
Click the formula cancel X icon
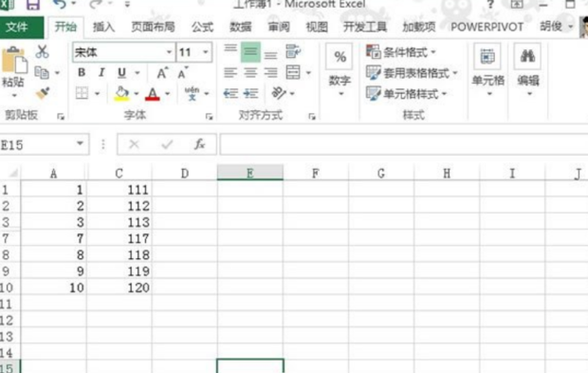tap(134, 144)
